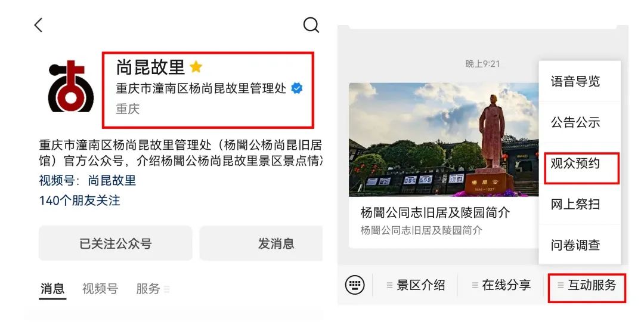Viewport: 644px width, 324px height.
Task: Expand the 景区介绍 bottom menu
Action: tap(415, 285)
